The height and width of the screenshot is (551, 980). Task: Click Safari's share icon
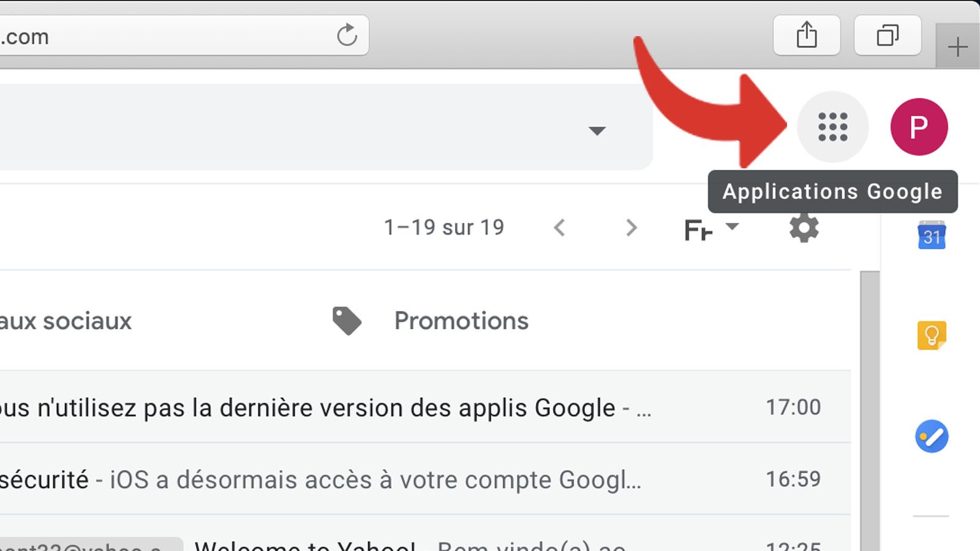[x=807, y=35]
